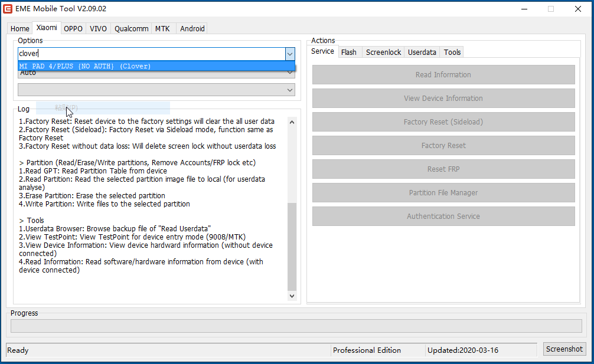The image size is (594, 364).
Task: Click 'Professional Edition' status text
Action: (x=367, y=350)
